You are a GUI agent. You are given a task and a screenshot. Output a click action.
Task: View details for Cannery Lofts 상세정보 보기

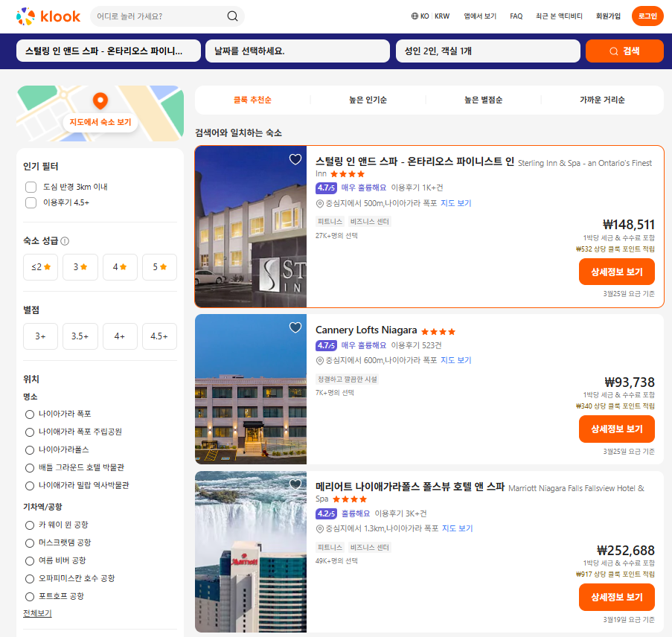(x=617, y=429)
